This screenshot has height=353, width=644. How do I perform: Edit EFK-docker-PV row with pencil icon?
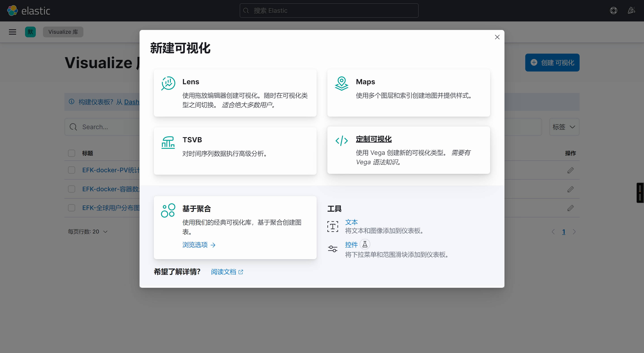pyautogui.click(x=570, y=170)
